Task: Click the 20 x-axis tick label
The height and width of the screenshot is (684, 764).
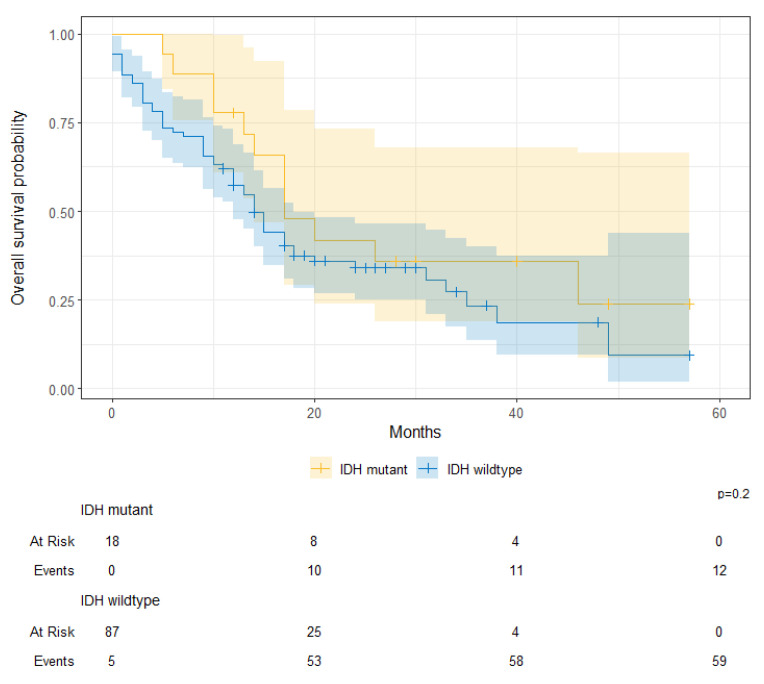Action: pyautogui.click(x=314, y=414)
